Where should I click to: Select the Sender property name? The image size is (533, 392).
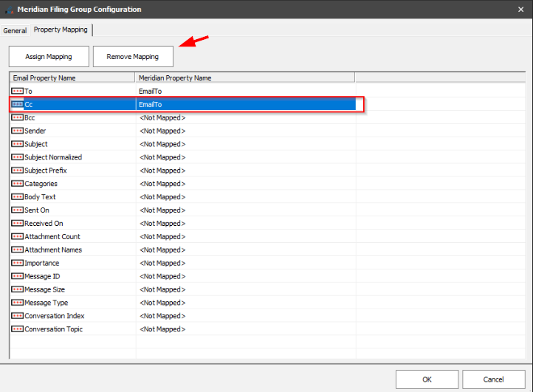coord(35,131)
